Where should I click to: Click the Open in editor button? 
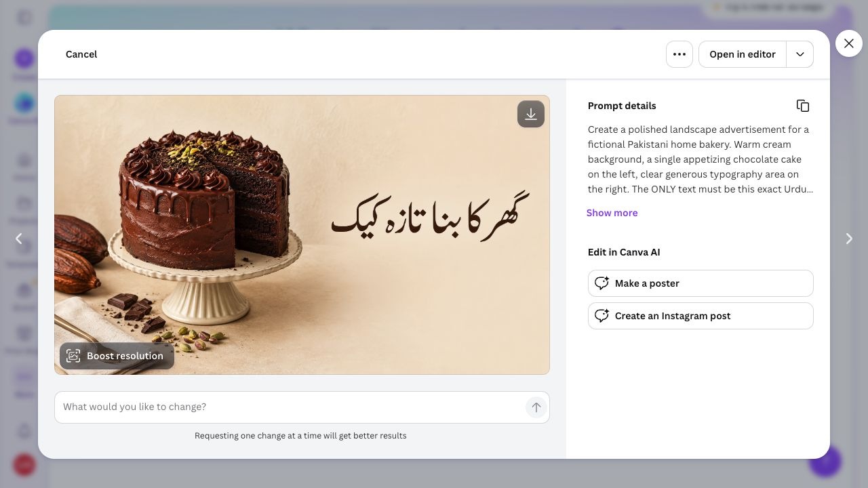tap(743, 54)
